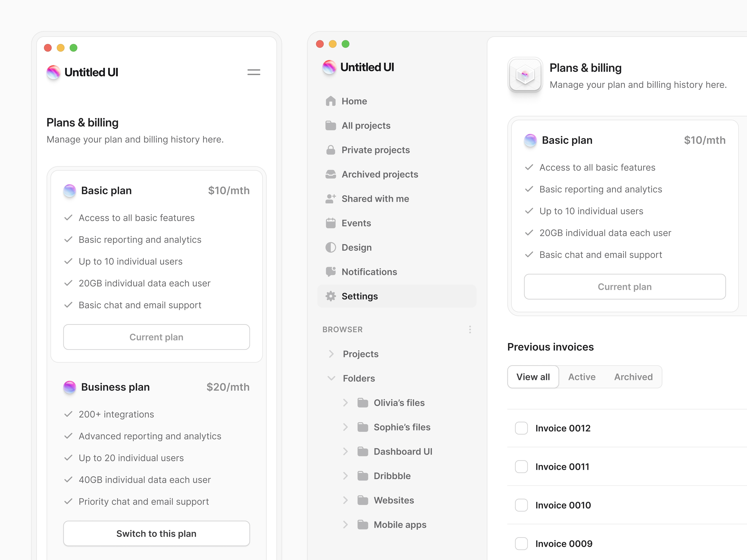The image size is (747, 560).
Task: Click Switch to this plan for Business plan
Action: (x=156, y=533)
